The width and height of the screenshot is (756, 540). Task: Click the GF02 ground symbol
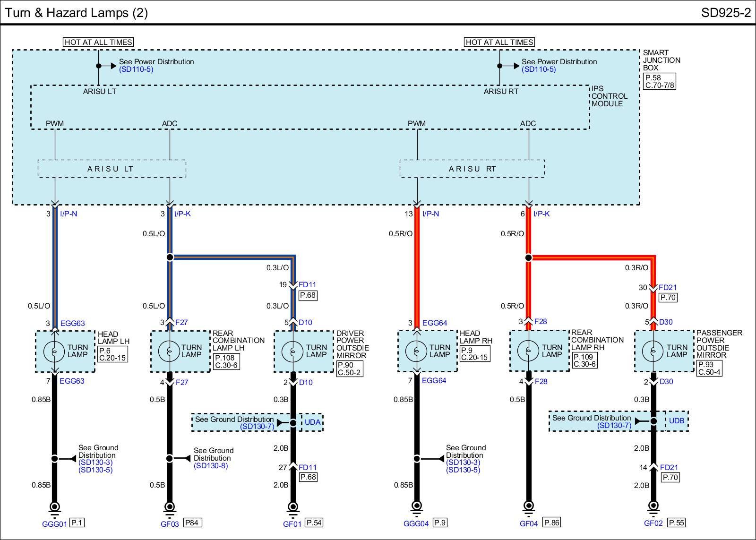point(653,507)
